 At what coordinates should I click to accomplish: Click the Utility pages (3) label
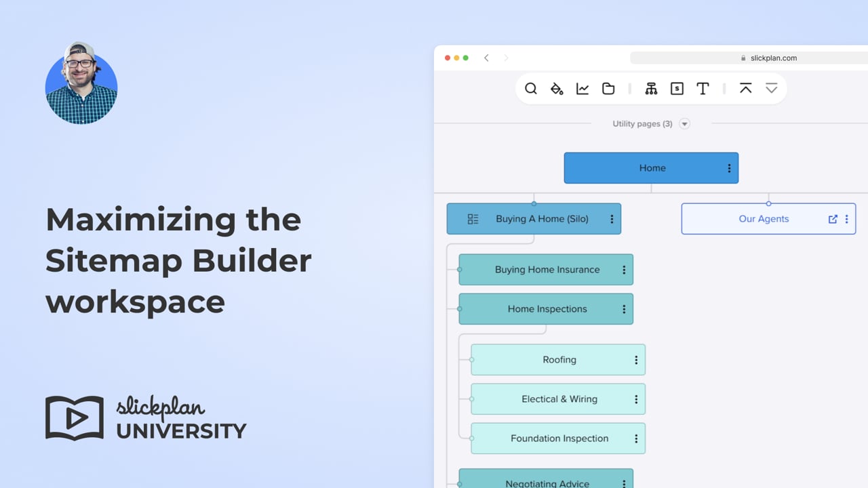pos(642,123)
